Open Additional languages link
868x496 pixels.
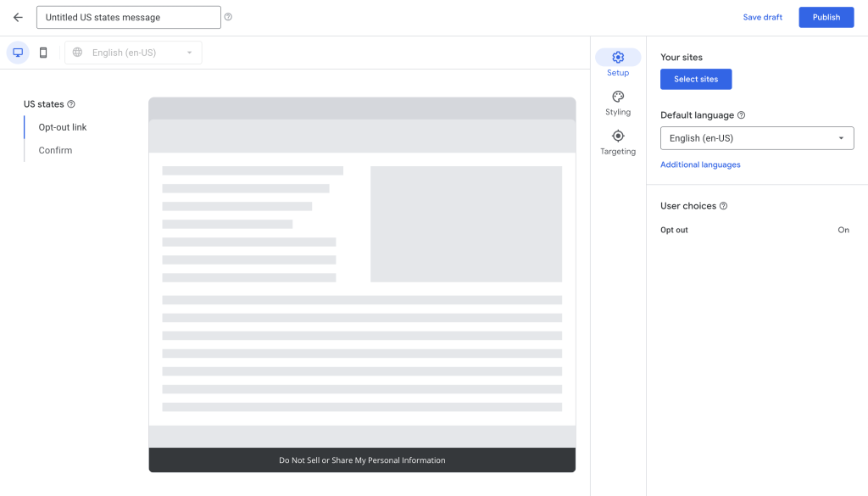[x=700, y=164]
